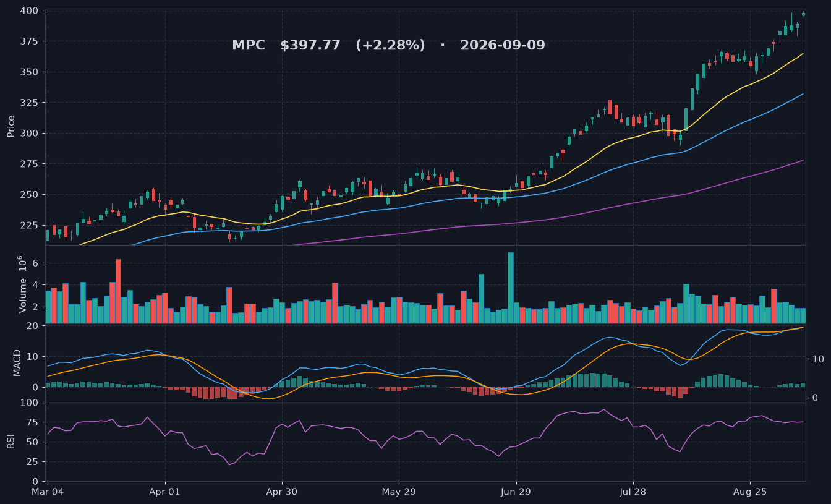Click the $397.77 price in the title
The height and width of the screenshot is (504, 831).
click(310, 45)
